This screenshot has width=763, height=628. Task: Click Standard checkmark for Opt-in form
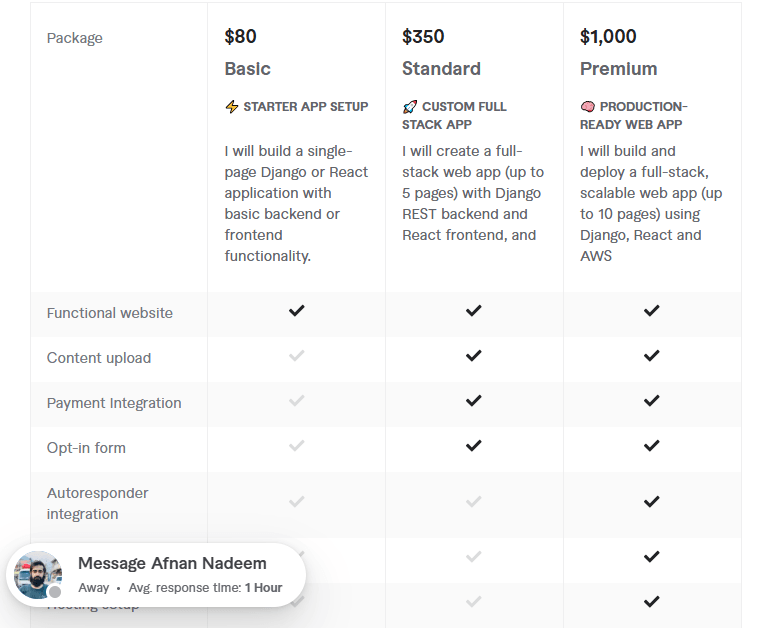click(474, 446)
